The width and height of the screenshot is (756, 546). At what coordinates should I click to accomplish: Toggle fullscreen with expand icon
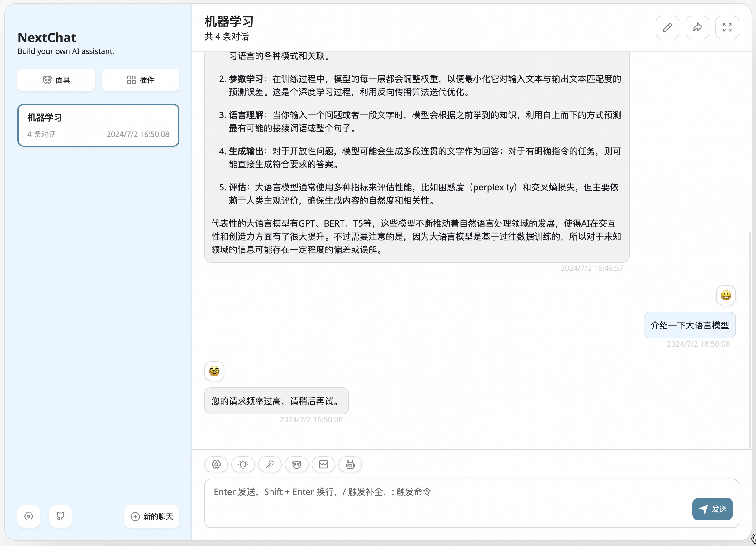pyautogui.click(x=727, y=27)
